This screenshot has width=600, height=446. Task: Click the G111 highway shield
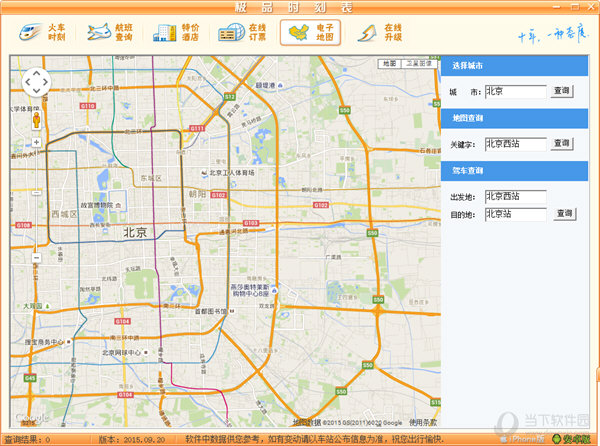point(197,129)
